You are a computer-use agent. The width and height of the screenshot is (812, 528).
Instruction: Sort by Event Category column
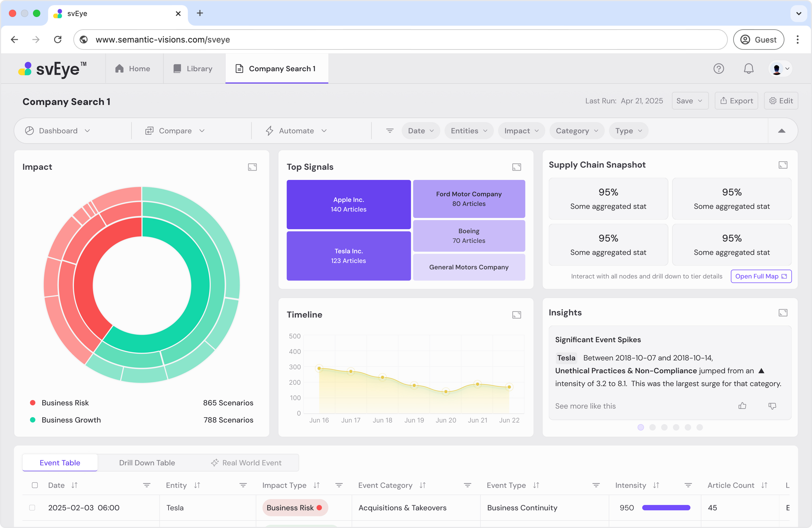point(422,485)
